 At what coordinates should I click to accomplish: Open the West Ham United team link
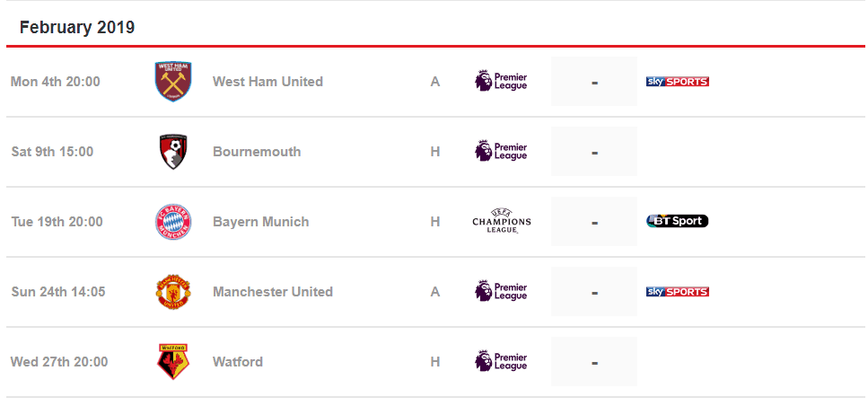point(267,82)
